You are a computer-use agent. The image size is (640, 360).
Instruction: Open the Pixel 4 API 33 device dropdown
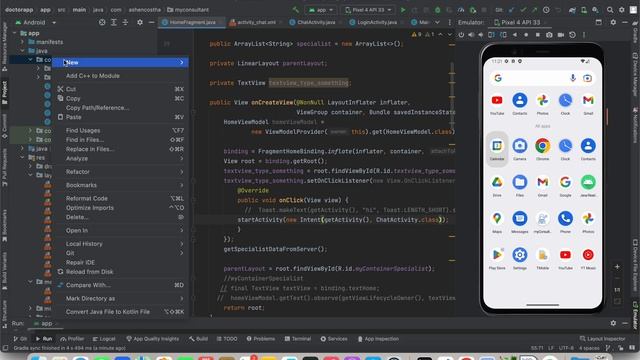[369, 10]
